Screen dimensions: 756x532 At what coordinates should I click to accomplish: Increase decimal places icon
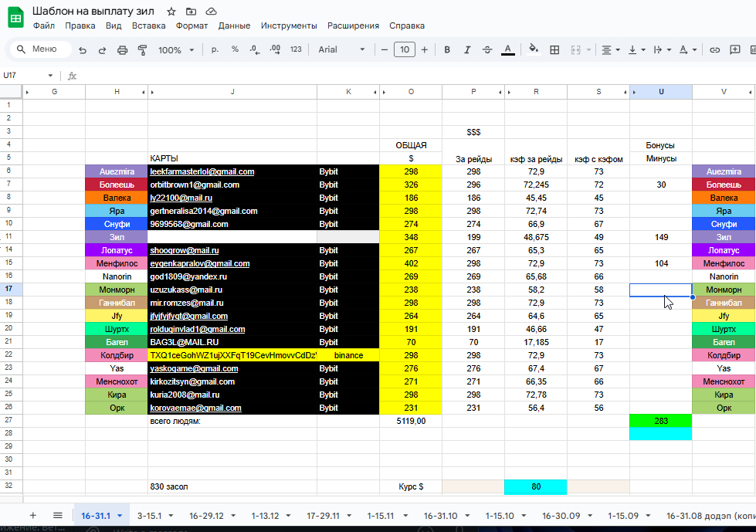[x=275, y=49]
